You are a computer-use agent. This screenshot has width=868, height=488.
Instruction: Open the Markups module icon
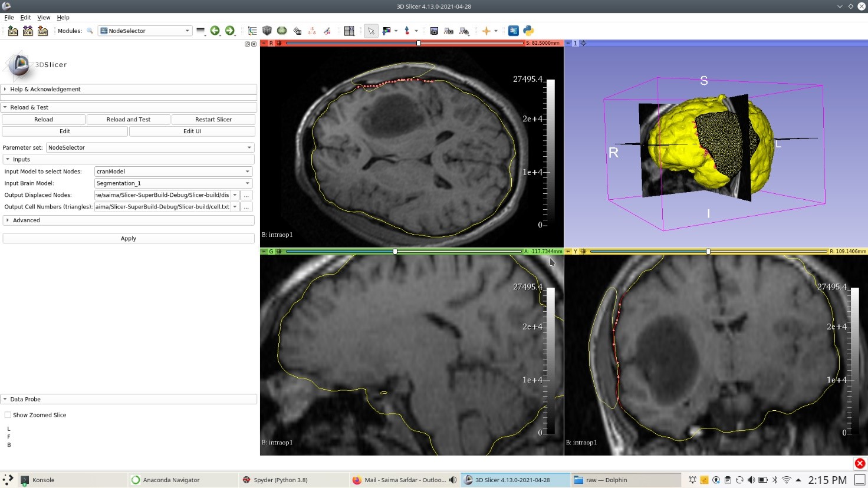(312, 31)
